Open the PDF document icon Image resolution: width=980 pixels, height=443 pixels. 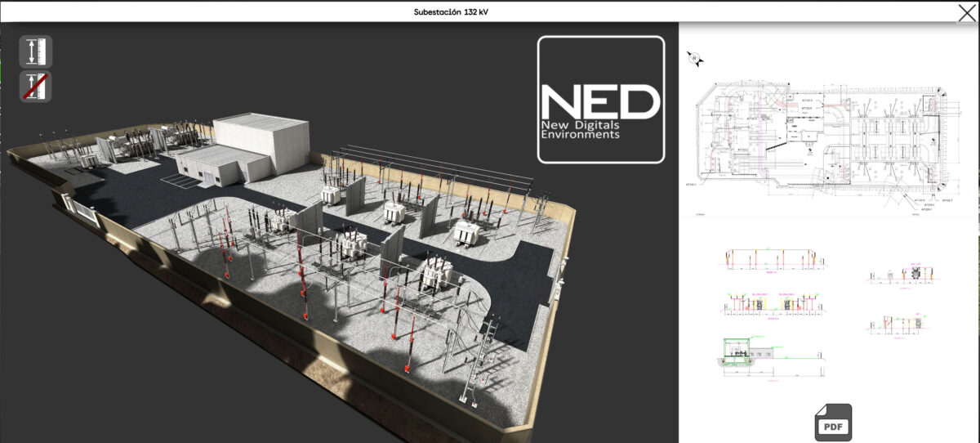(833, 422)
